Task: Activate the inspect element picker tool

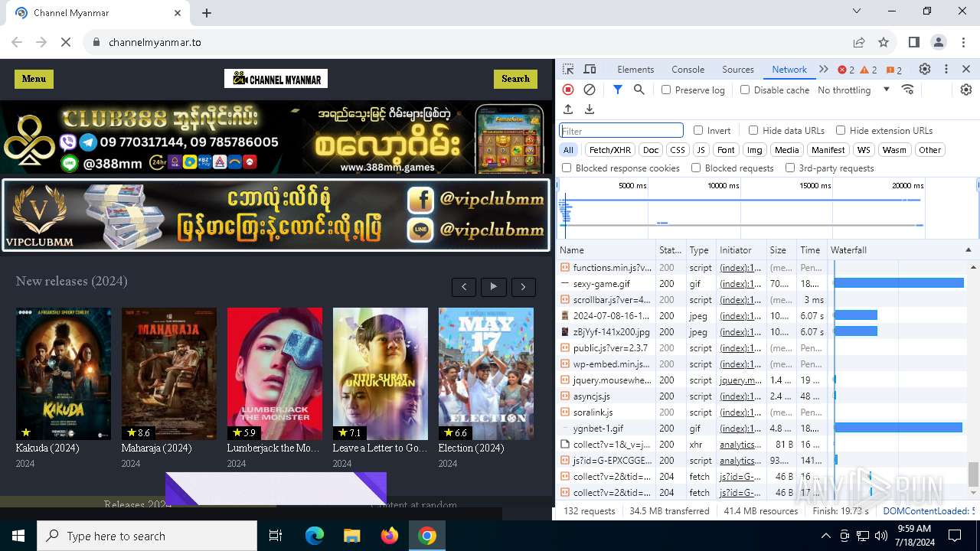Action: [568, 69]
